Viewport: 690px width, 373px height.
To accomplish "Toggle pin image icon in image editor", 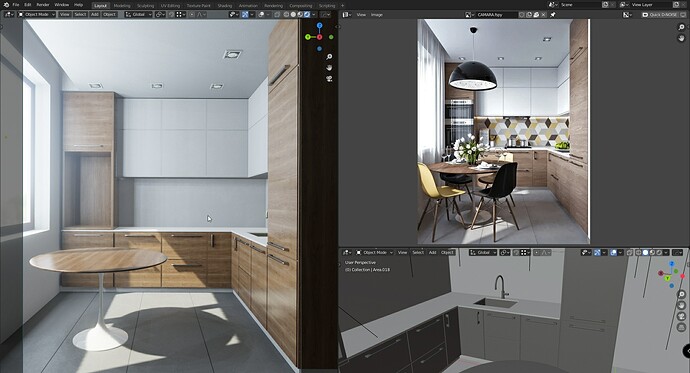I will point(553,15).
